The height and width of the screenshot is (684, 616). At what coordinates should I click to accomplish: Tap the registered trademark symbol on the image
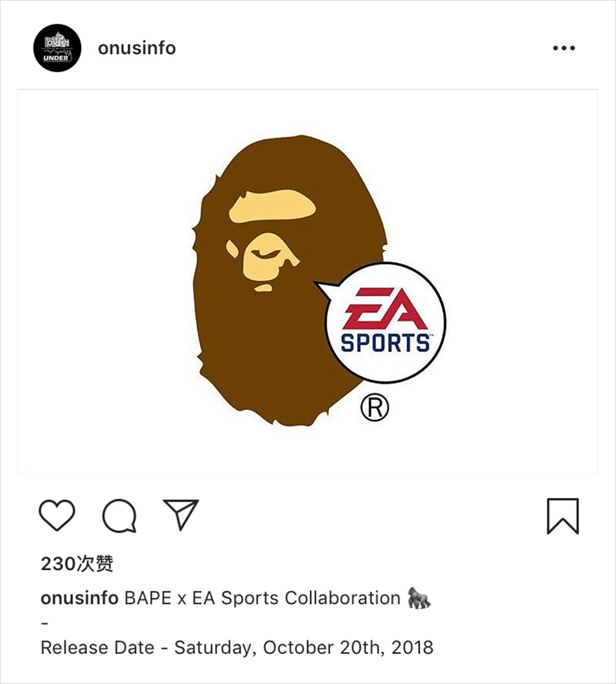375,407
